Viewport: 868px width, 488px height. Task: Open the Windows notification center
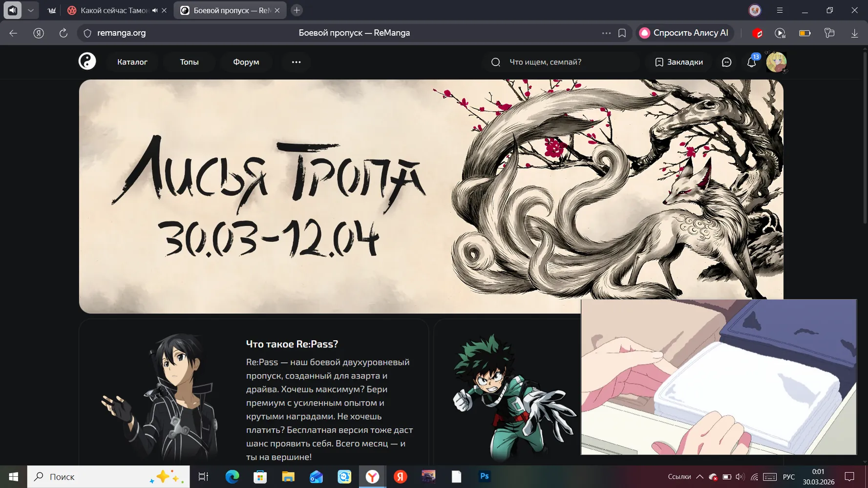850,477
